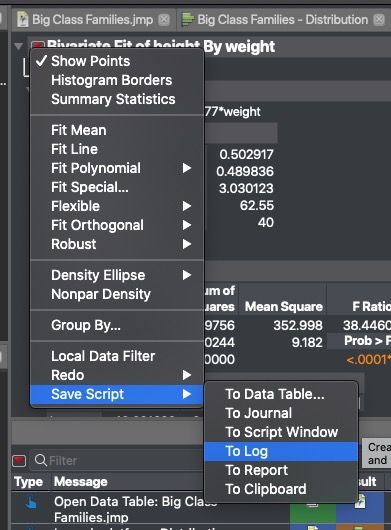Viewport: 391px width, 530px height.
Task: Choose To Script Window option
Action: coord(281,432)
